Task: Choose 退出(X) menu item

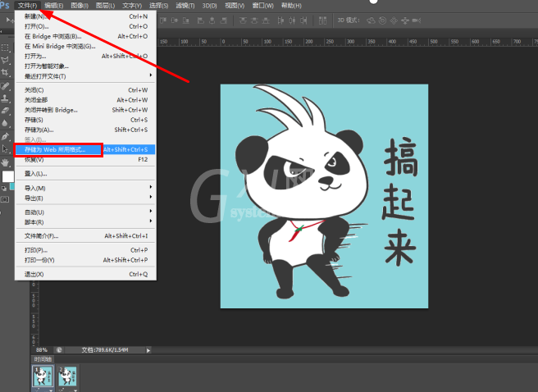Action: click(x=85, y=274)
